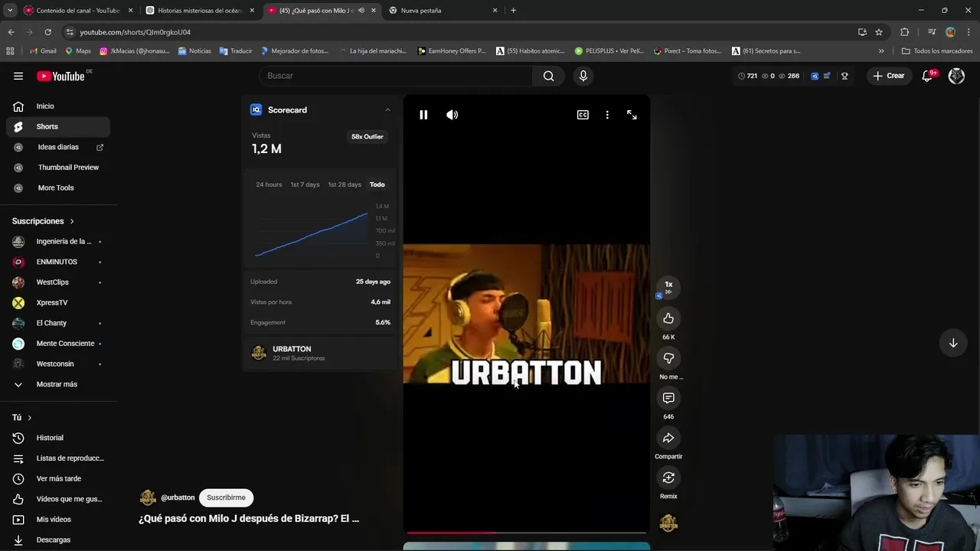Open Thumbnail Preview in the sidebar

click(x=58, y=167)
